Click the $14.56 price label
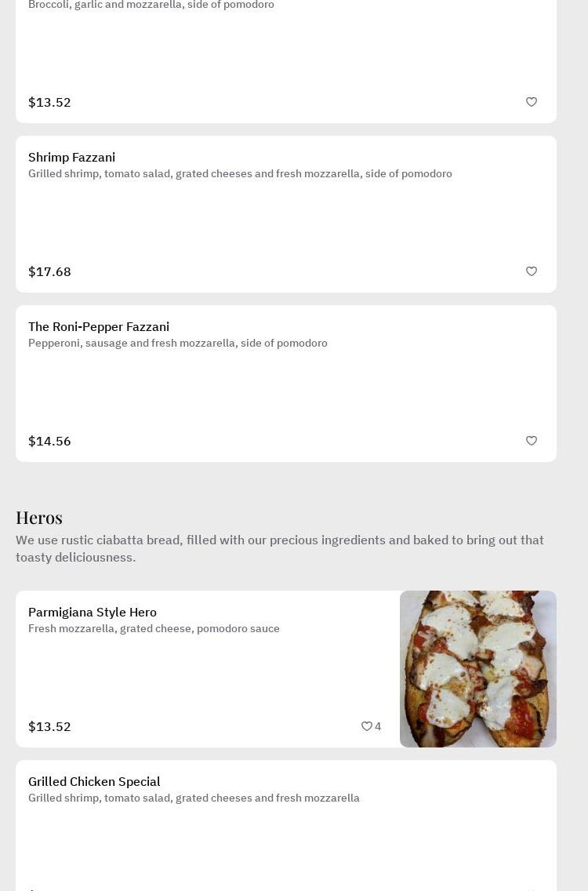Image resolution: width=588 pixels, height=891 pixels. point(49,441)
